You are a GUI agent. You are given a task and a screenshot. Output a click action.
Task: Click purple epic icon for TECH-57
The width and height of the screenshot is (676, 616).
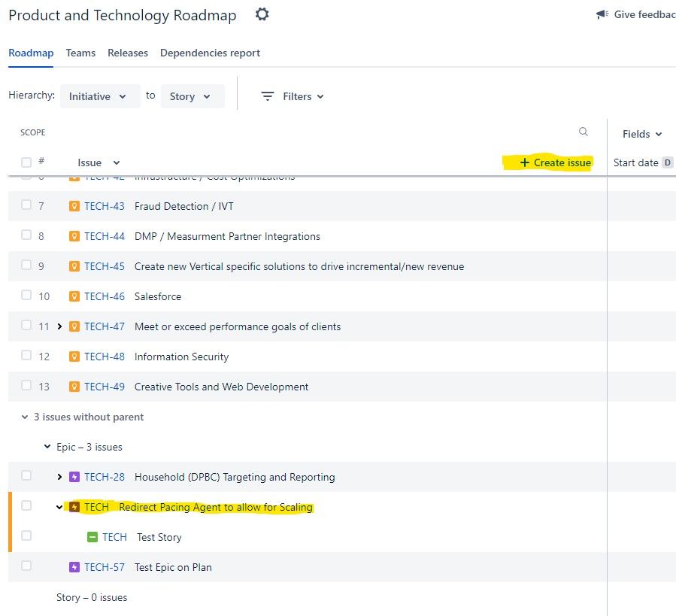coord(74,567)
